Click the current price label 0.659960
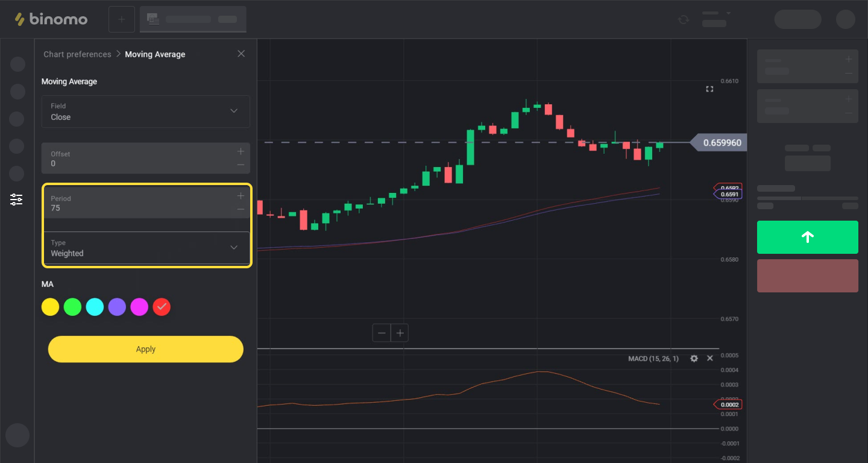Viewport: 868px width, 463px height. tap(718, 143)
